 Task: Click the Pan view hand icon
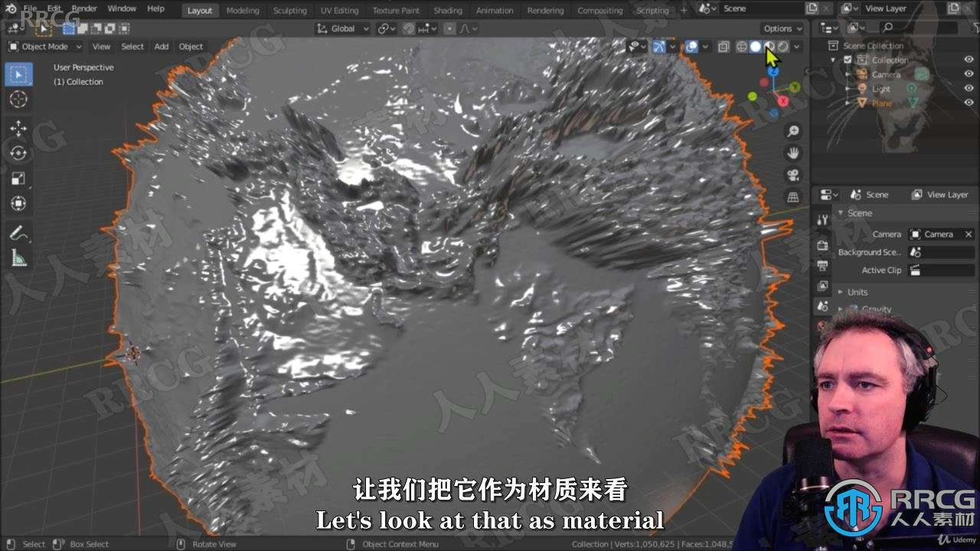pos(793,153)
